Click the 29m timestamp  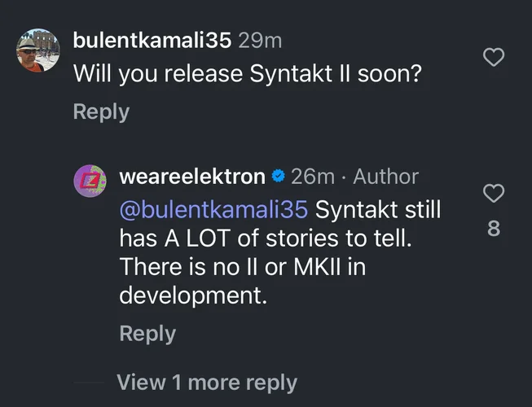262,39
